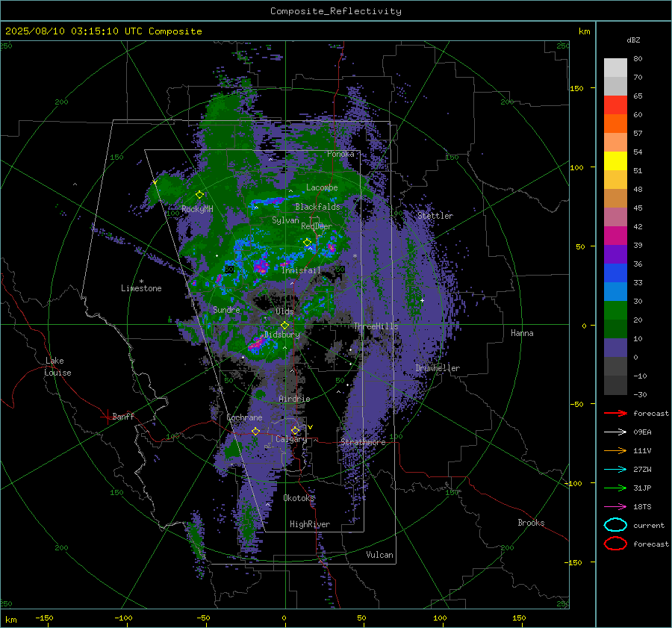Viewport: 672px width, 628px height.
Task: Click the Ponoka city label
Action: point(340,154)
